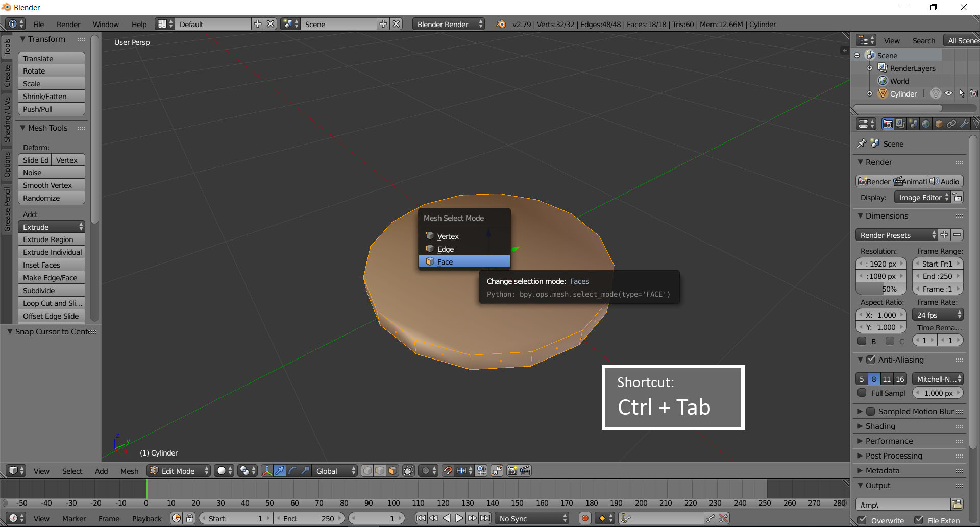This screenshot has width=980, height=527.
Task: Toggle limit selection to visible icon
Action: click(408, 471)
